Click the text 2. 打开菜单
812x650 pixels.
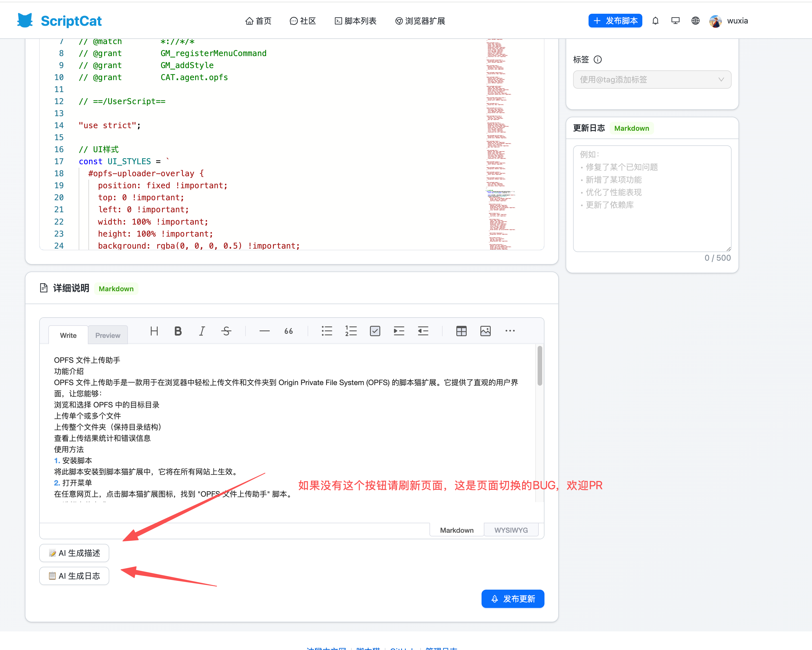coord(73,483)
